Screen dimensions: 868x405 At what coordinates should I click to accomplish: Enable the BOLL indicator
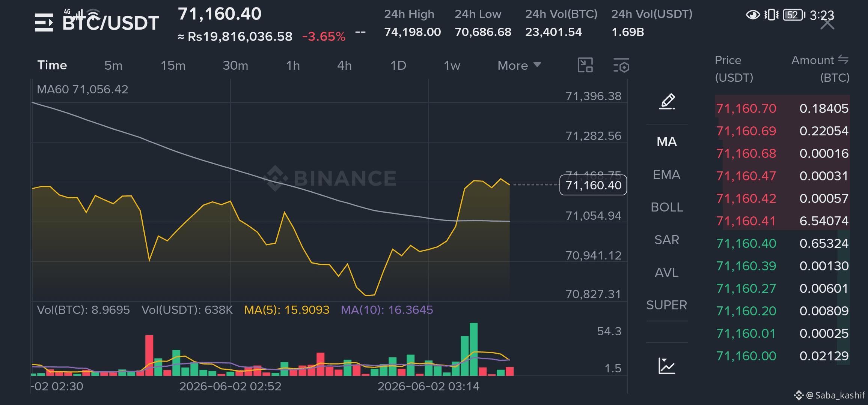point(667,207)
